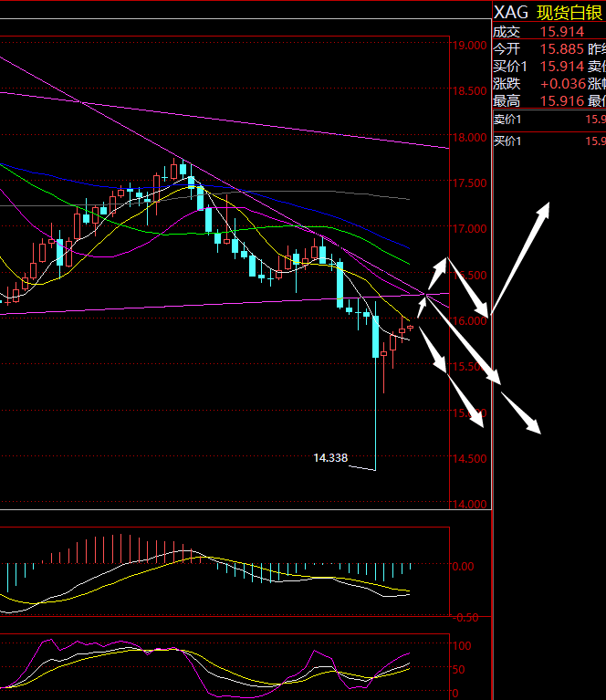This screenshot has height=700, width=606.
Task: Click the 17.500 price axis label
Action: click(x=469, y=183)
